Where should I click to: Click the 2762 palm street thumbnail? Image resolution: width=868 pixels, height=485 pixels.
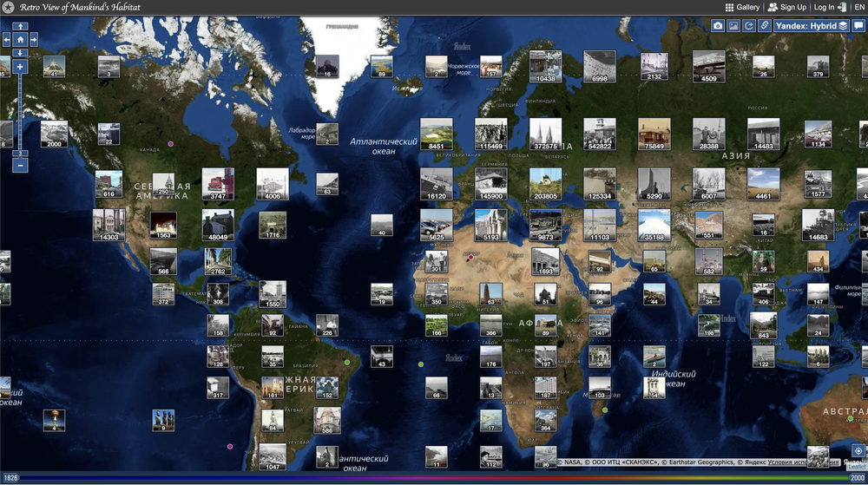tap(218, 261)
